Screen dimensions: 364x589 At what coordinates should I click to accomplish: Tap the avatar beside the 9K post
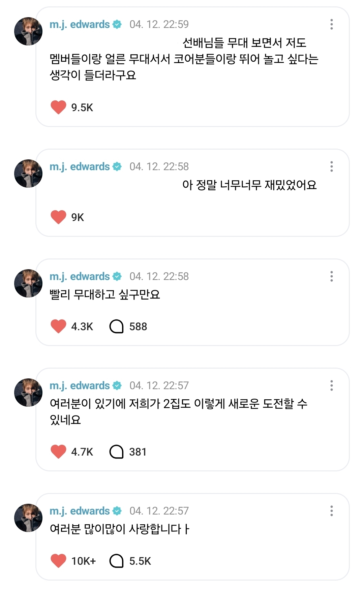click(28, 174)
